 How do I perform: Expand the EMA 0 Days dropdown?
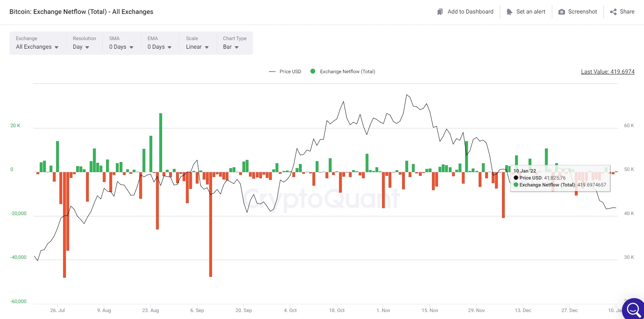(159, 47)
